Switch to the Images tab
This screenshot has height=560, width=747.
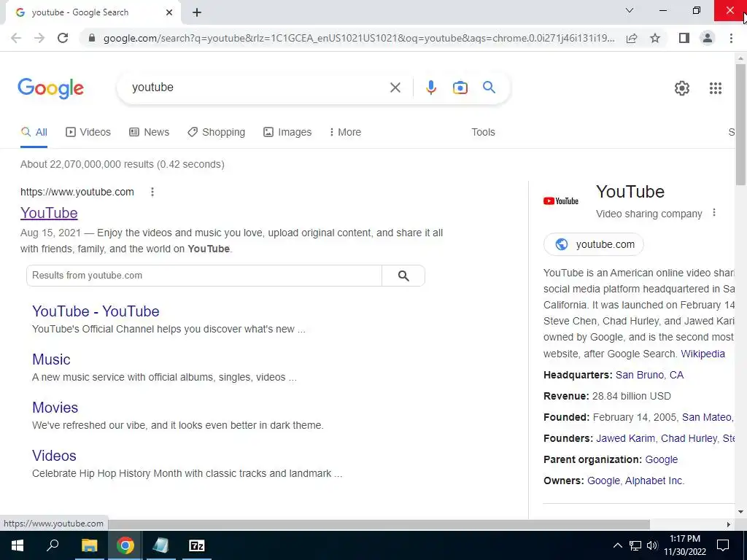(x=287, y=133)
